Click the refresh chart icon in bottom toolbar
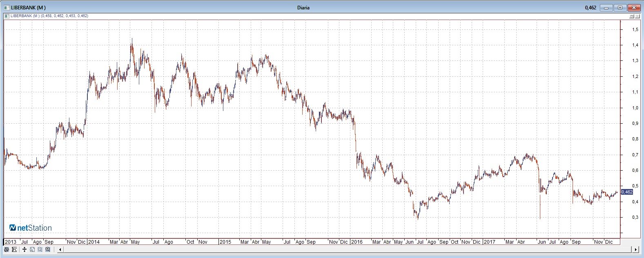 (7, 249)
